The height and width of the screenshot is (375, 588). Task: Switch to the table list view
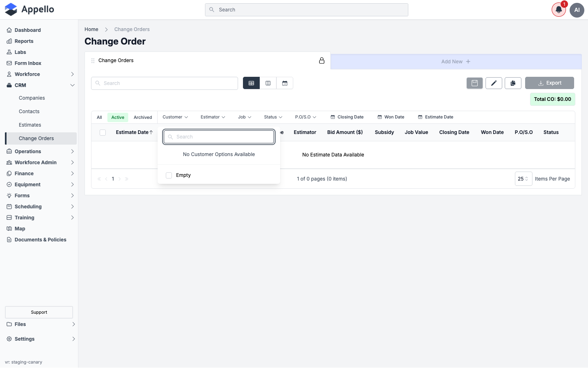click(x=251, y=83)
